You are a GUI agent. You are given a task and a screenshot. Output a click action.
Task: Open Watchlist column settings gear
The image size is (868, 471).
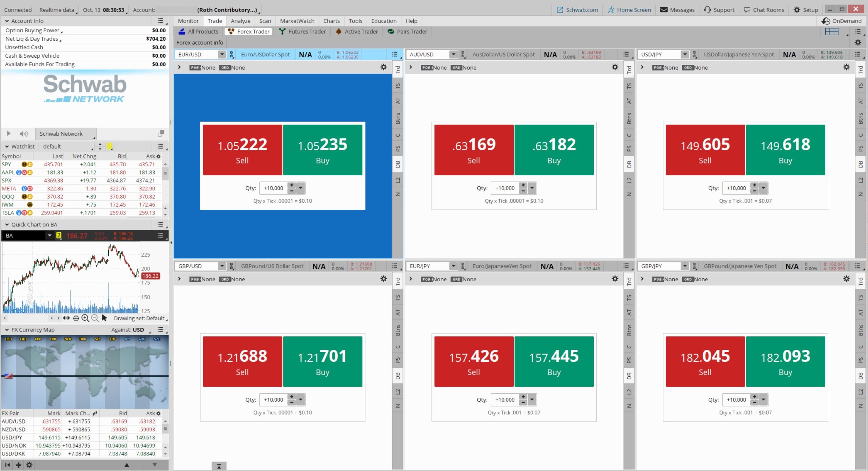point(158,156)
